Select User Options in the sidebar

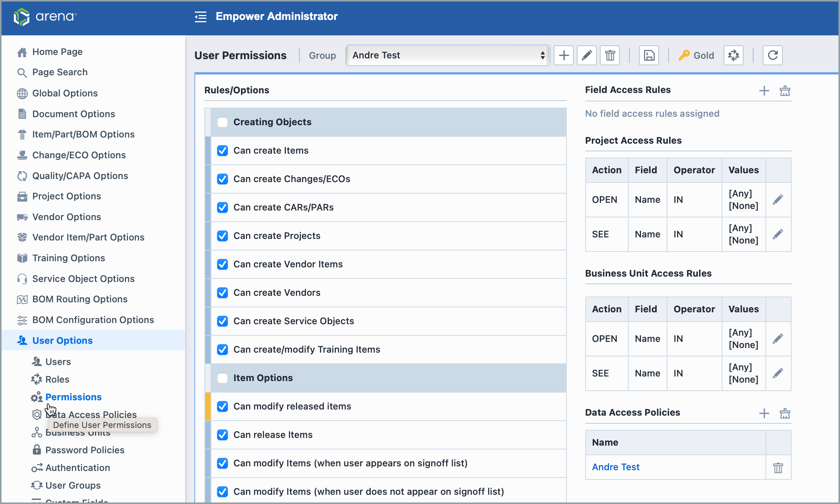point(62,340)
